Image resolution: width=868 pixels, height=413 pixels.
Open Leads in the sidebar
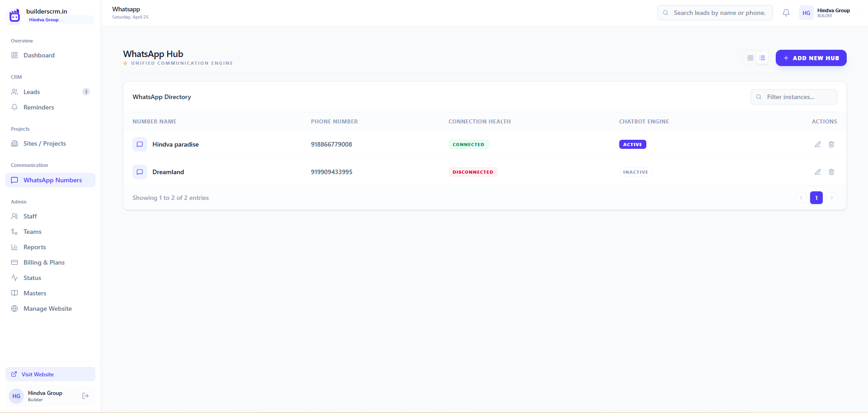pyautogui.click(x=32, y=92)
